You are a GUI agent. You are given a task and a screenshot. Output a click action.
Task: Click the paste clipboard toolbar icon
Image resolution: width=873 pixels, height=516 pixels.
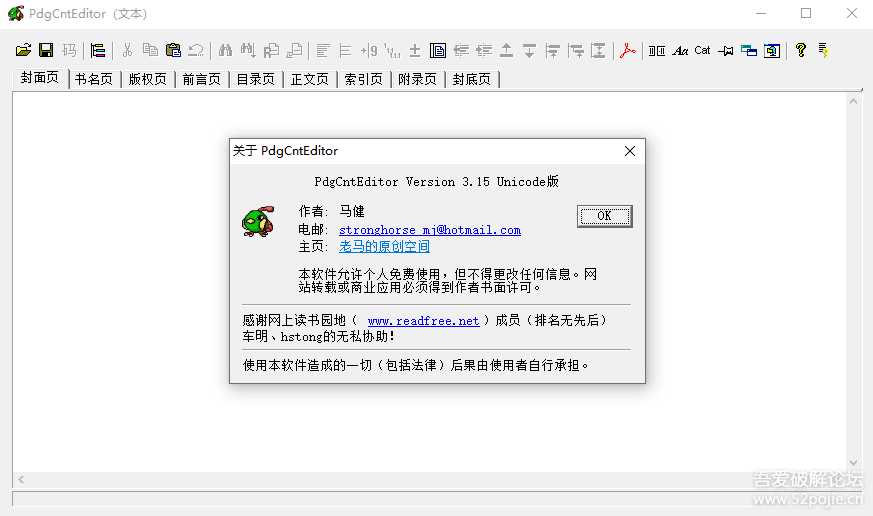(173, 50)
